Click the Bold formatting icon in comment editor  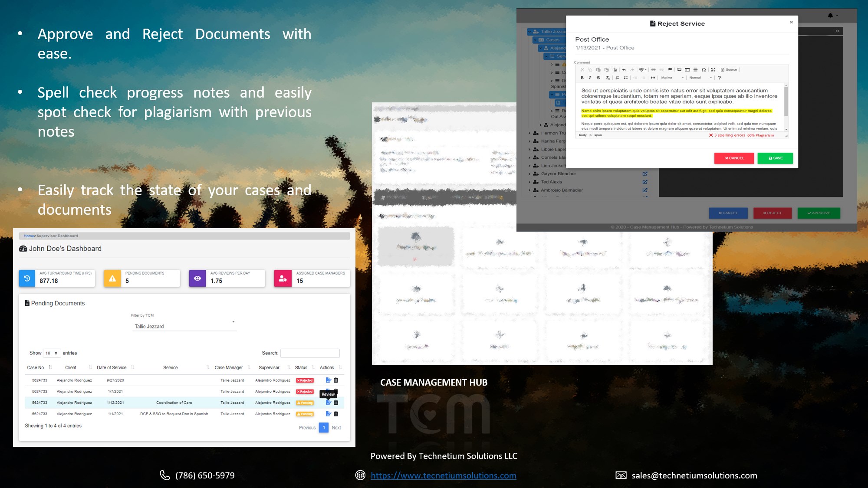coord(582,78)
